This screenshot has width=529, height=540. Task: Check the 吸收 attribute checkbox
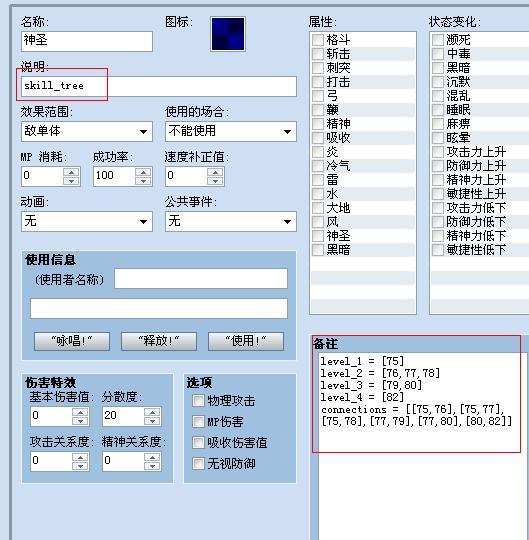pyautogui.click(x=318, y=137)
